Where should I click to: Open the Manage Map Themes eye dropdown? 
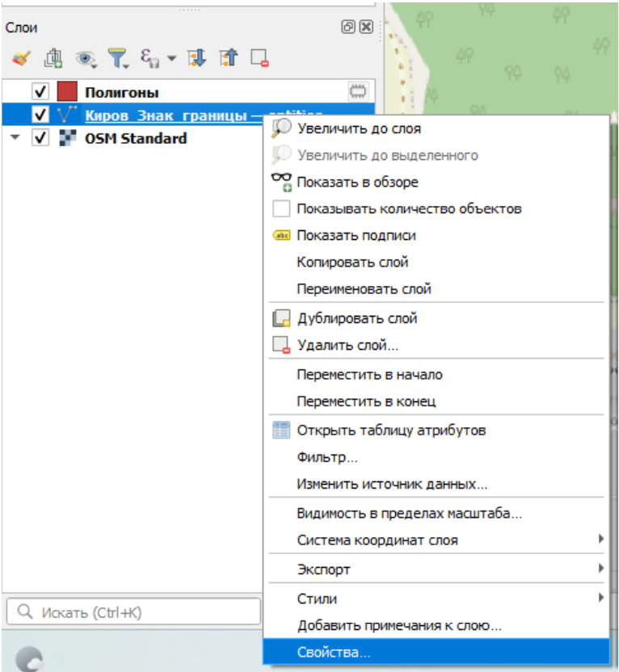pyautogui.click(x=86, y=57)
